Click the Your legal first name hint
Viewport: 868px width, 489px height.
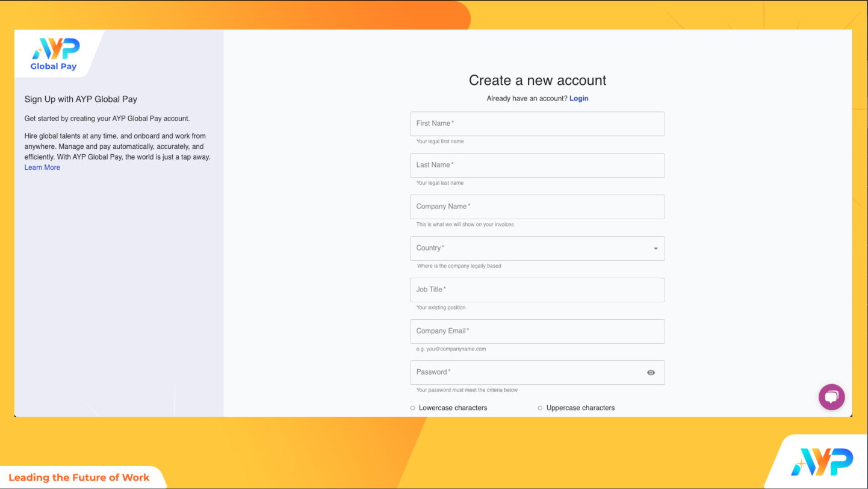coord(440,142)
